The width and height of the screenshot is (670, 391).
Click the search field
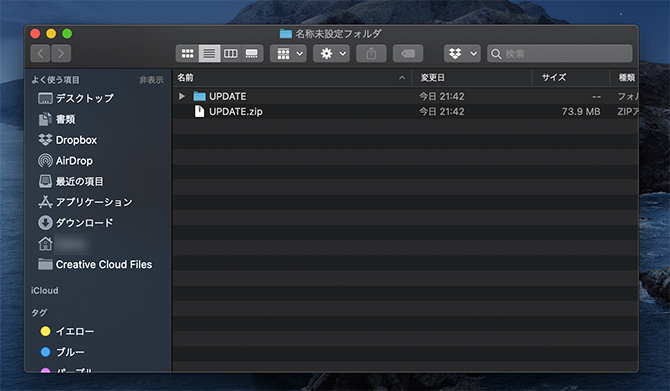560,53
